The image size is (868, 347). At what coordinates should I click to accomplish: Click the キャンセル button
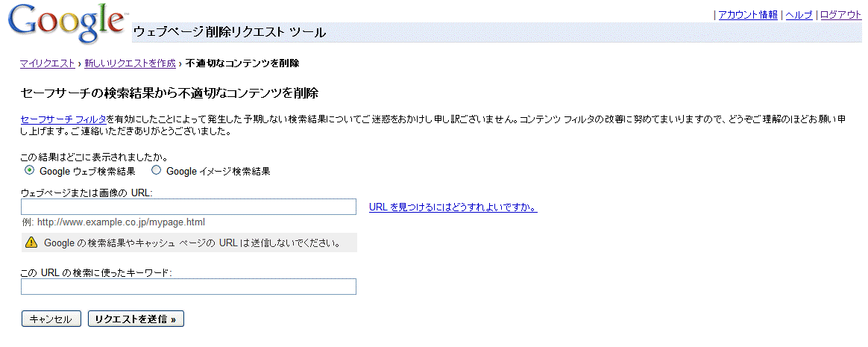pos(51,319)
